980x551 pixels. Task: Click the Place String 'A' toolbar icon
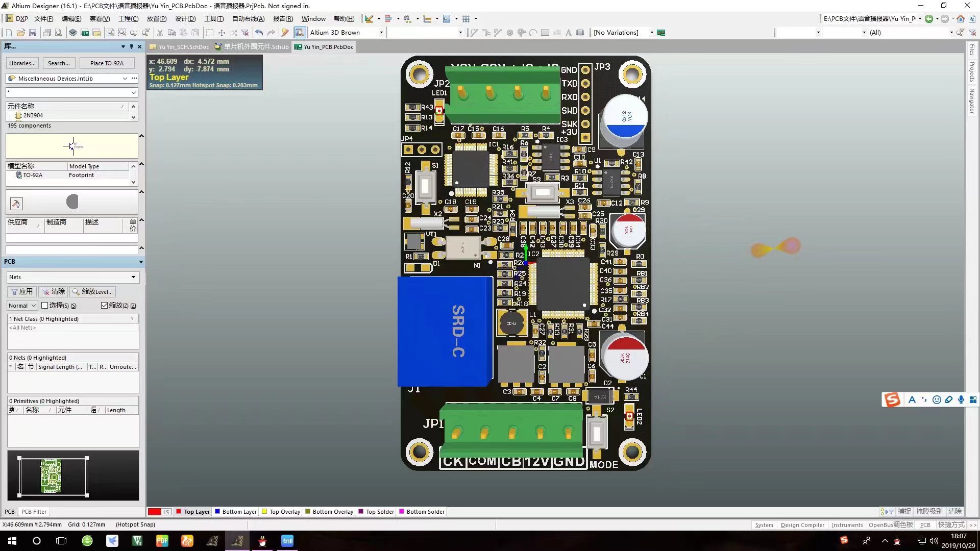point(568,33)
